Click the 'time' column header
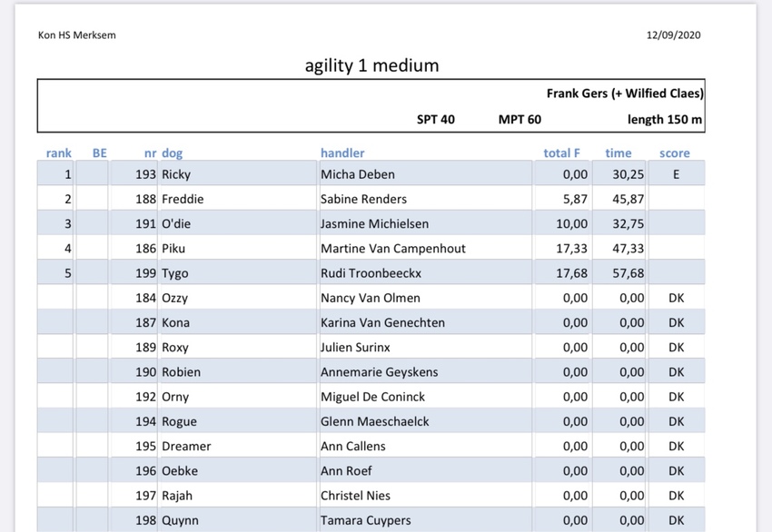The height and width of the screenshot is (532, 772). click(x=619, y=153)
